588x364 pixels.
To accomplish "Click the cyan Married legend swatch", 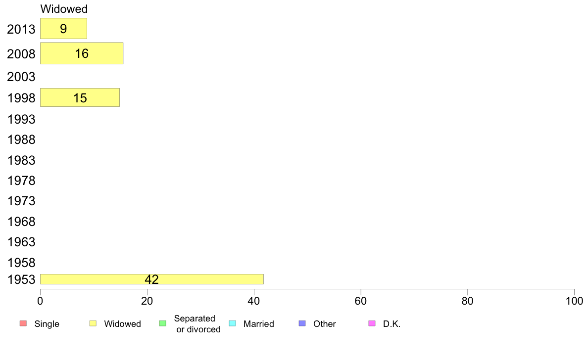I will 233,323.
